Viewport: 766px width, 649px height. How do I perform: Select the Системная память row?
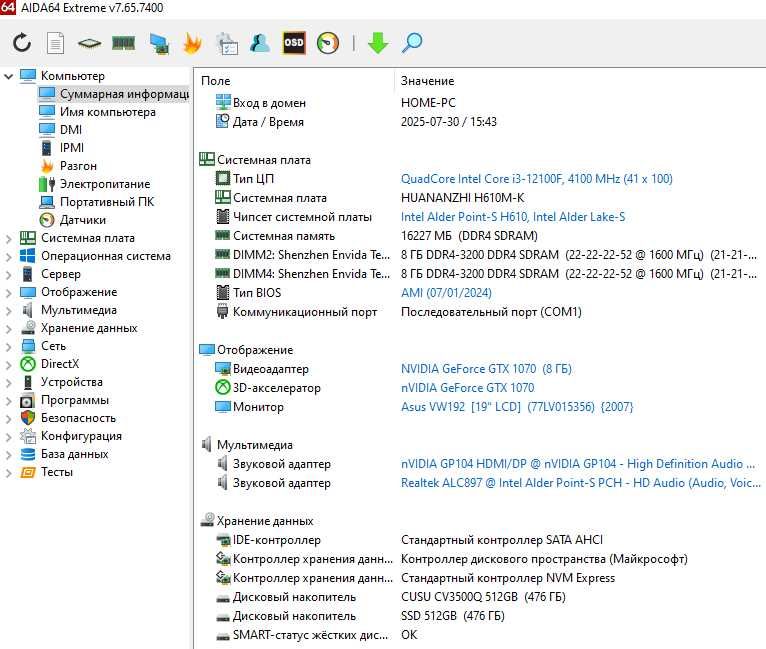481,236
